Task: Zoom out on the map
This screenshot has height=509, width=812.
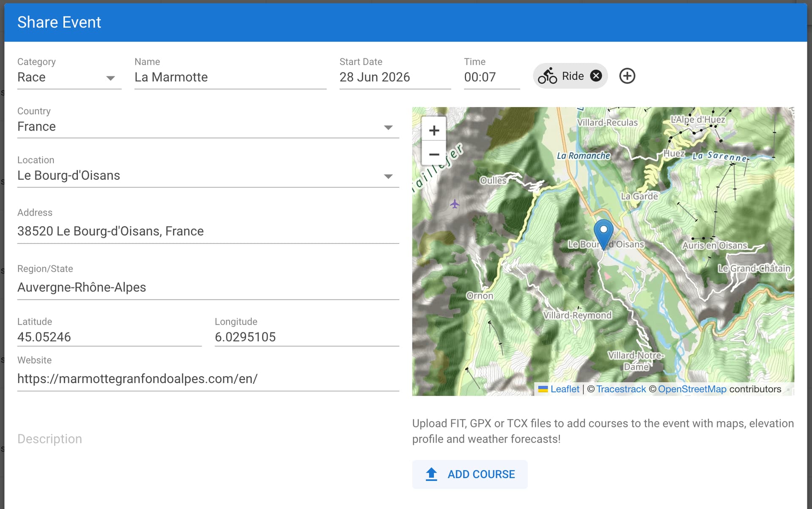Action: 434,154
